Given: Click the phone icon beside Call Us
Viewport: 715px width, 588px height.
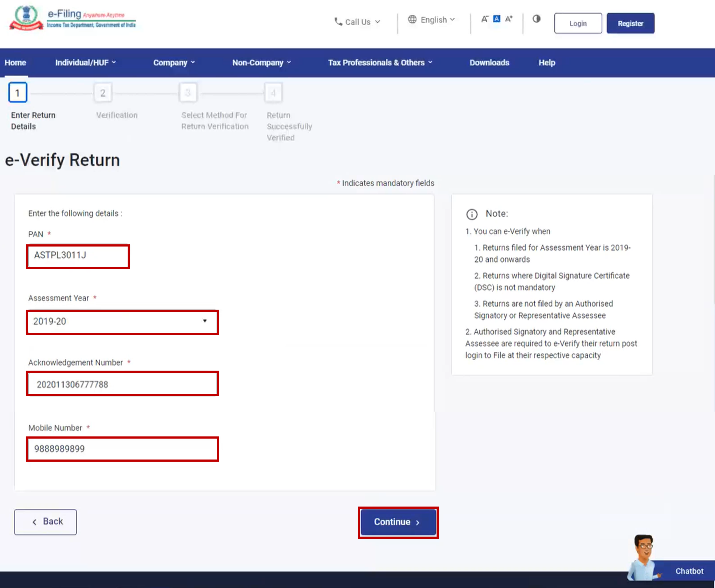Looking at the screenshot, I should click(x=338, y=22).
